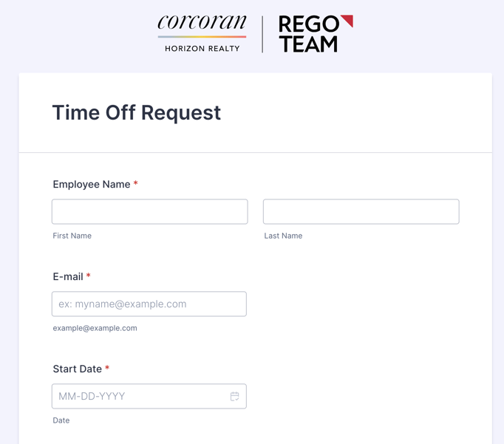This screenshot has height=444, width=504.
Task: Select the Start Date MM-DD-YYYY field
Action: (x=140, y=397)
